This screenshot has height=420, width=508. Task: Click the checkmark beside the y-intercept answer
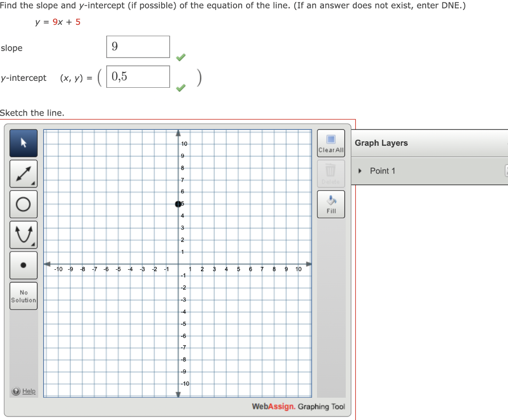click(x=181, y=88)
